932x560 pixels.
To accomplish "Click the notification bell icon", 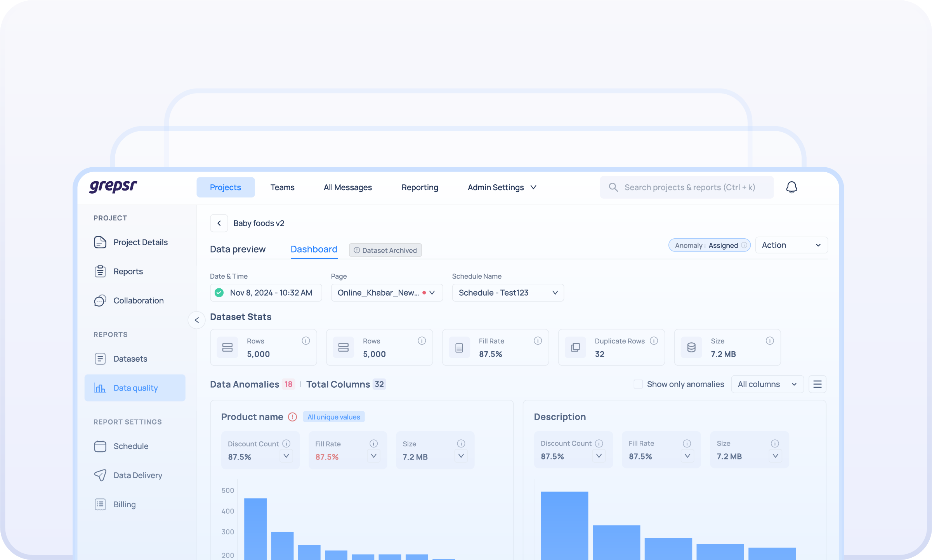I will pos(791,187).
